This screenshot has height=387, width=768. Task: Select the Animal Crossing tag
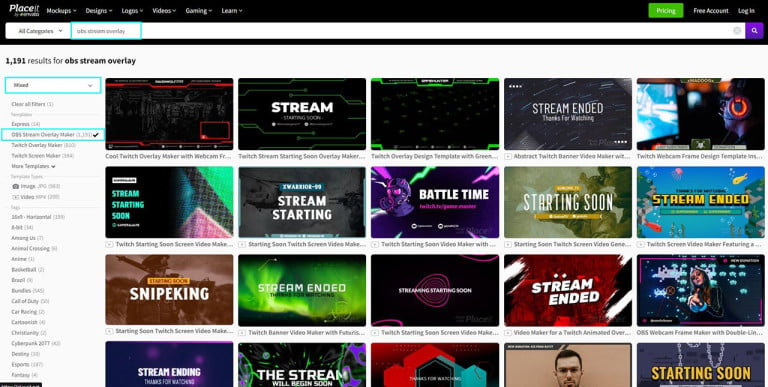[34, 249]
